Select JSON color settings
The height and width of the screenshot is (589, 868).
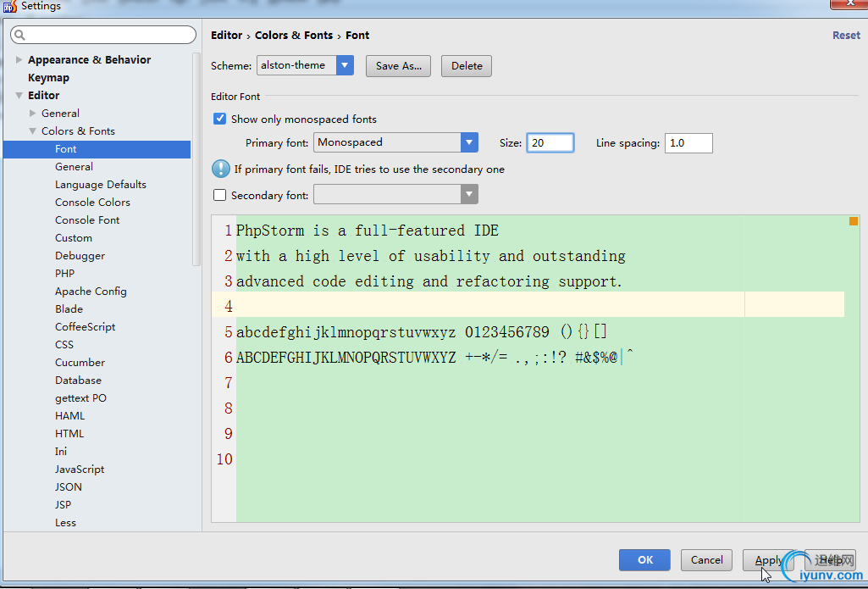click(68, 486)
